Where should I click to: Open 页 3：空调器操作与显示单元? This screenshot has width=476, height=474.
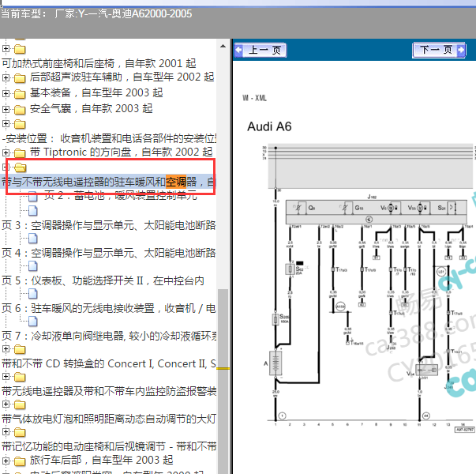click(109, 225)
